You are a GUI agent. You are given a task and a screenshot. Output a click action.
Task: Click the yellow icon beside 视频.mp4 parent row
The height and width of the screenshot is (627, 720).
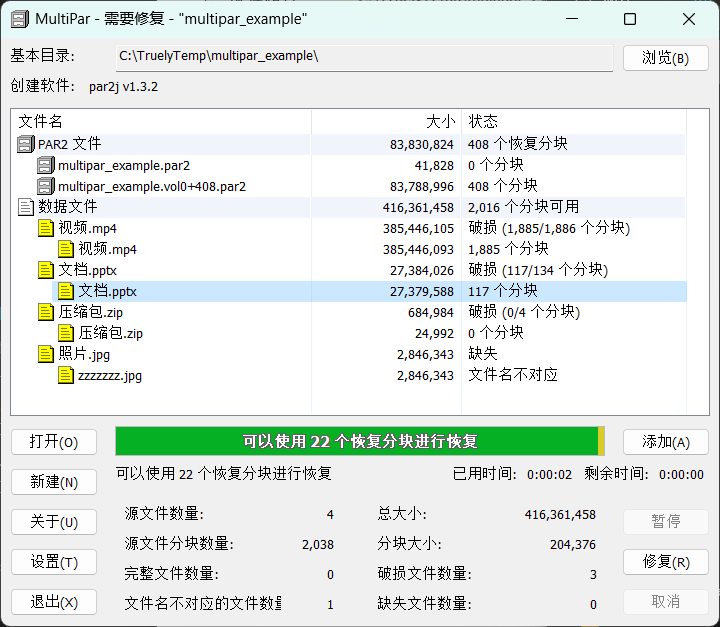click(x=46, y=229)
